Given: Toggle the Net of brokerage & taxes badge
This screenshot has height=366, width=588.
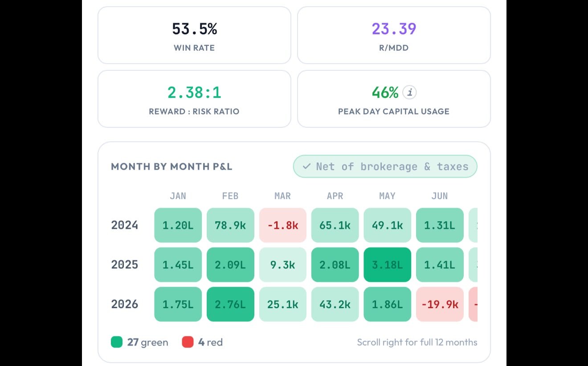Looking at the screenshot, I should 385,167.
